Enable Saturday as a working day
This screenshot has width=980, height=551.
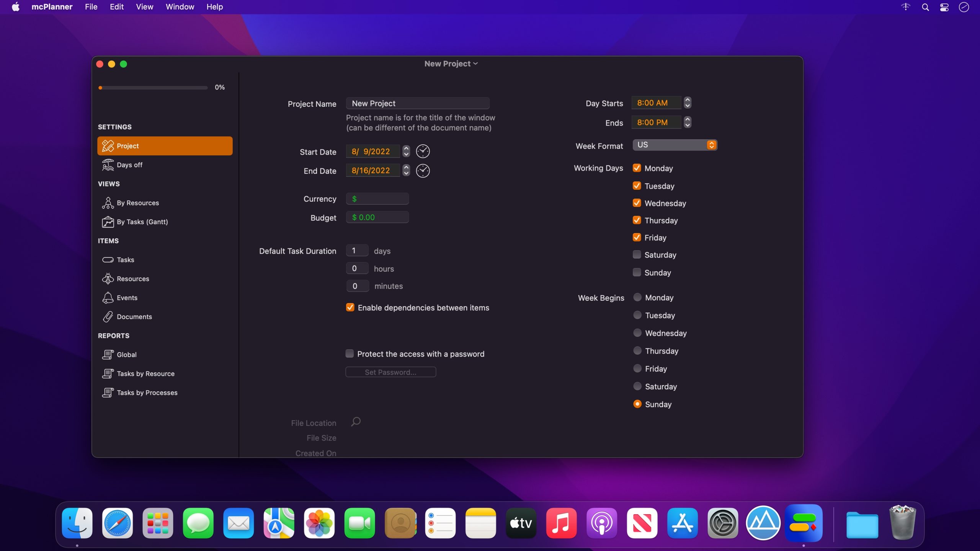pos(637,255)
